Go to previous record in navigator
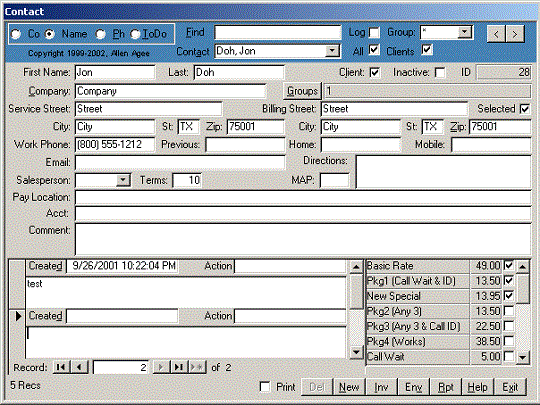Viewport: 540px width, 405px height. point(79,367)
